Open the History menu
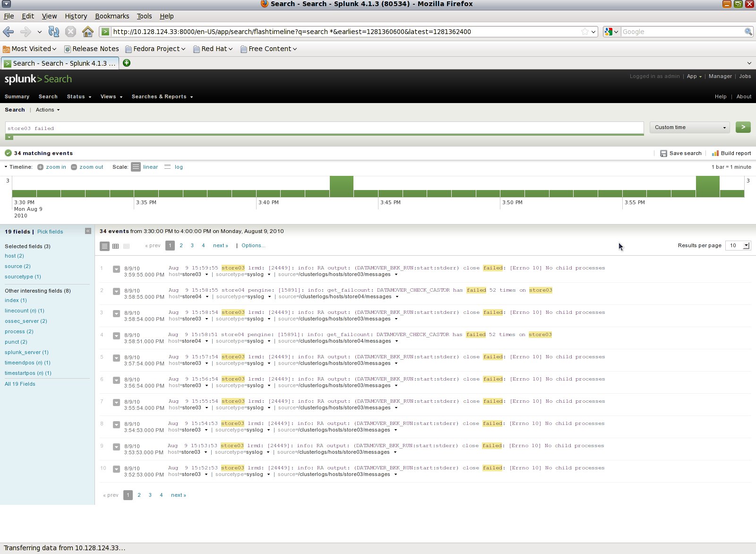 (x=76, y=16)
